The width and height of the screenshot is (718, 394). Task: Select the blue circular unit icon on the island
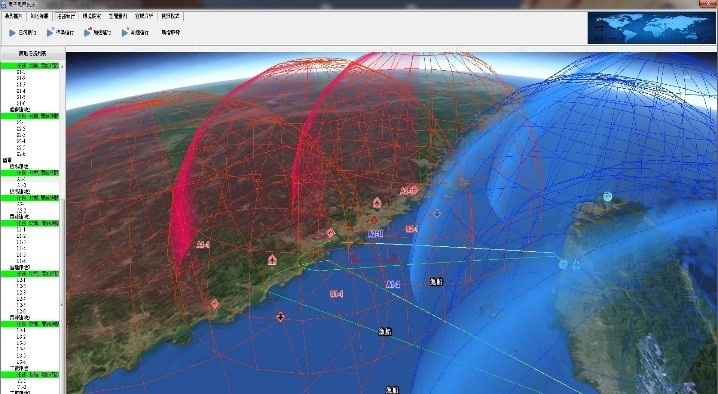click(x=607, y=197)
